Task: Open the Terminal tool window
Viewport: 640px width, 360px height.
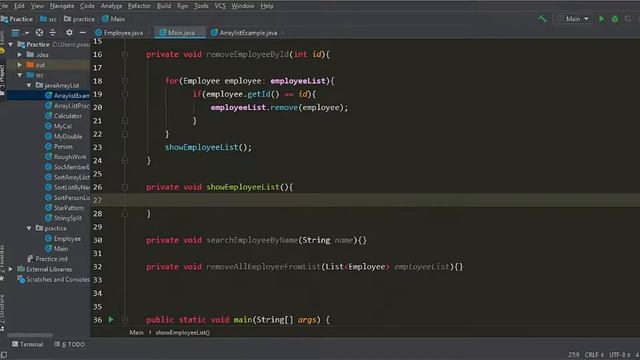Action: (x=27, y=344)
